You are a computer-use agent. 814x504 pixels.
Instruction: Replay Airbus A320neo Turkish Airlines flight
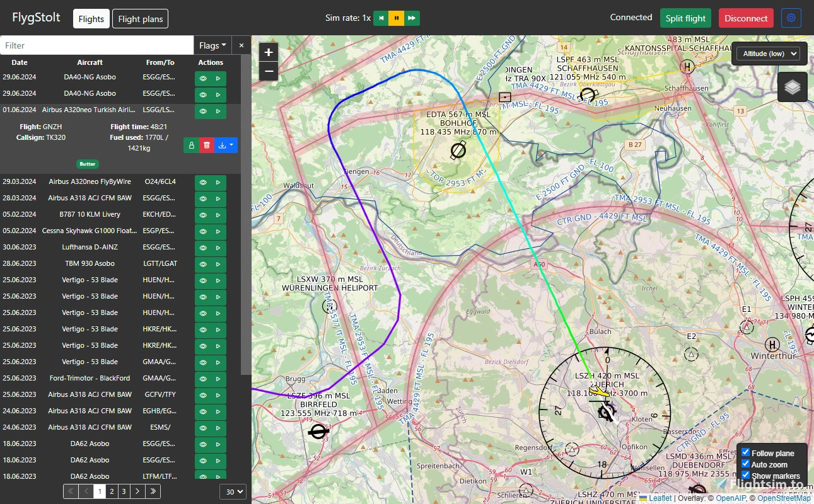[218, 112]
